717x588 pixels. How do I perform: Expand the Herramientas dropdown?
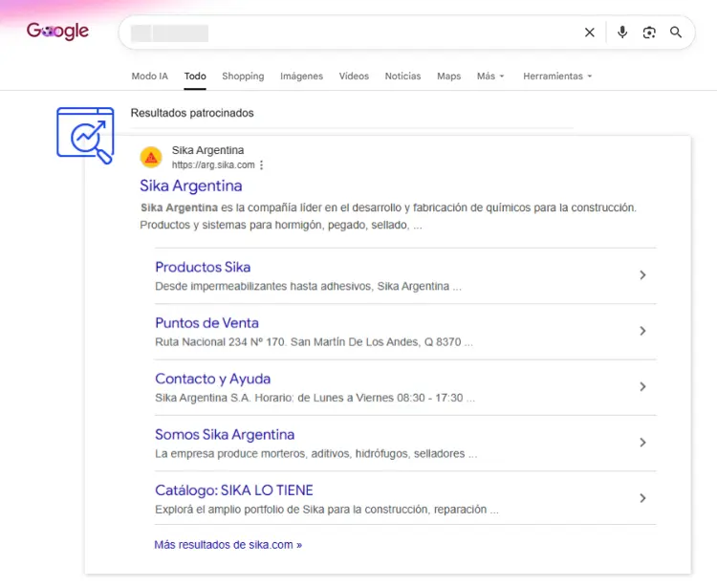pyautogui.click(x=557, y=76)
